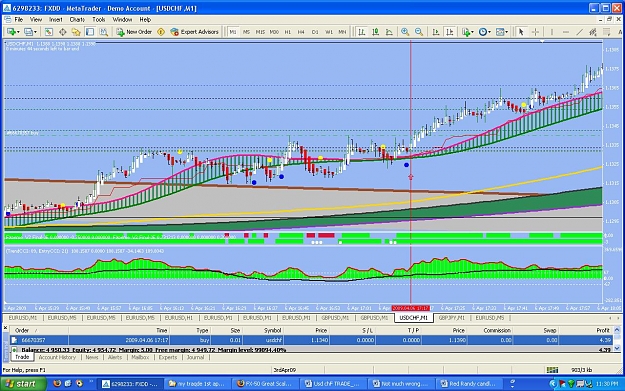Open the Account History terminal tab

coord(57,357)
